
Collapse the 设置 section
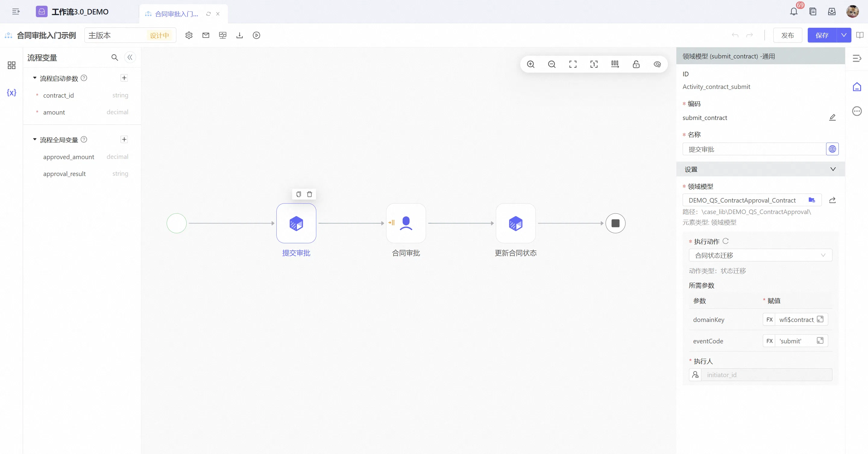(833, 169)
